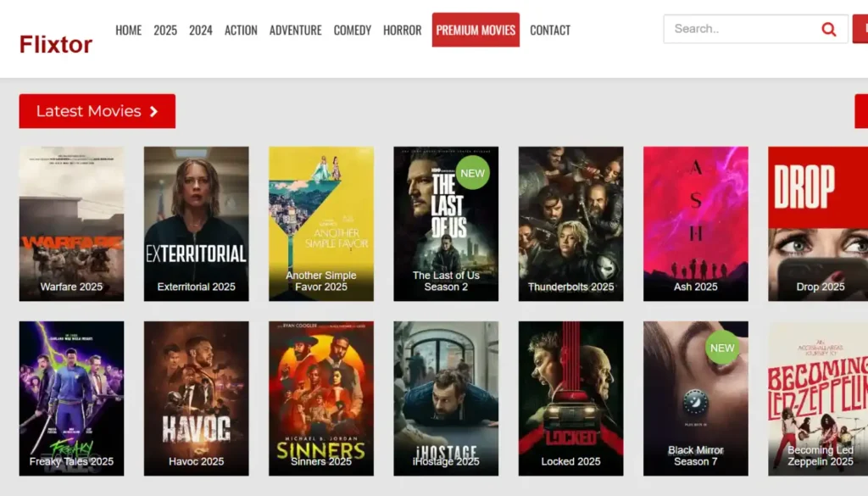Image resolution: width=868 pixels, height=496 pixels.
Task: Open the 2025 menu item
Action: click(165, 30)
